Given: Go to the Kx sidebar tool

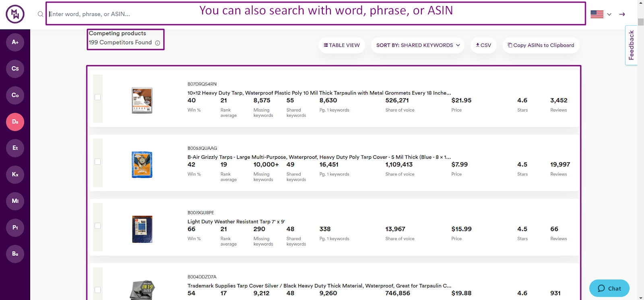Looking at the screenshot, I should coord(15,175).
